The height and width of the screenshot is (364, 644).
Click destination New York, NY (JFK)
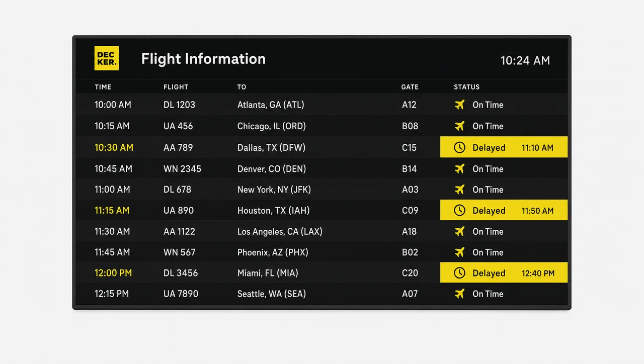pos(274,190)
